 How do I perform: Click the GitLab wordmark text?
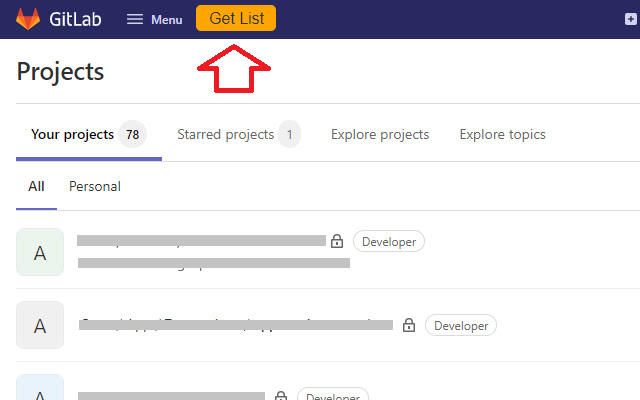click(x=75, y=19)
